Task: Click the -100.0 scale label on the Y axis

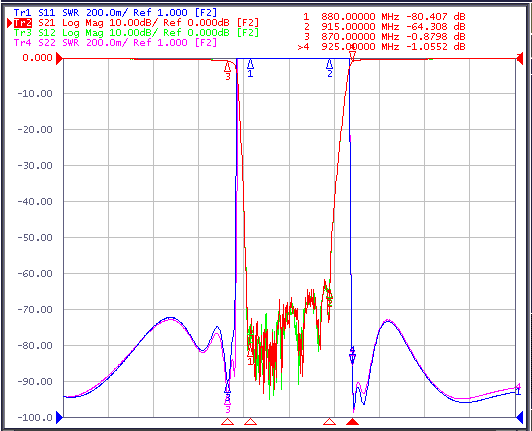Action: click(x=35, y=417)
